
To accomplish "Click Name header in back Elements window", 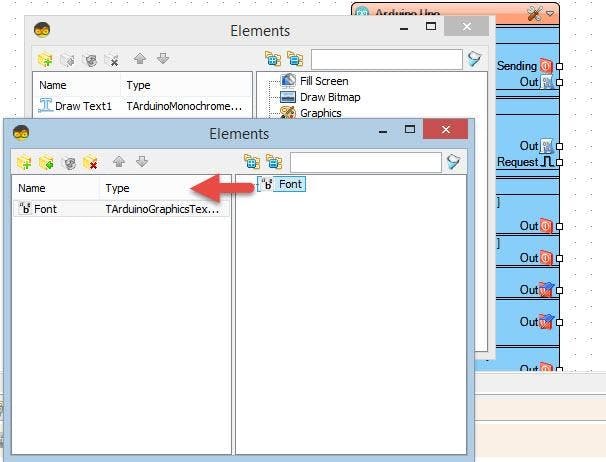I will (53, 85).
